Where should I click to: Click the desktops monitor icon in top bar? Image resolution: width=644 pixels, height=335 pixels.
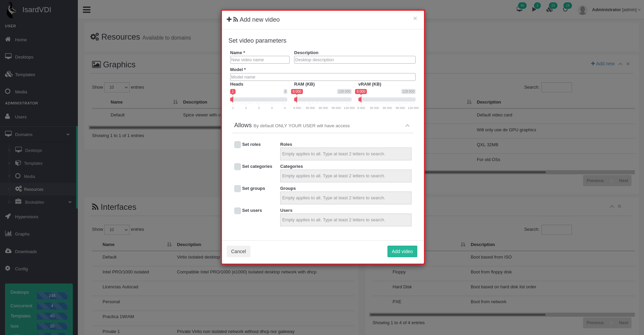point(519,9)
